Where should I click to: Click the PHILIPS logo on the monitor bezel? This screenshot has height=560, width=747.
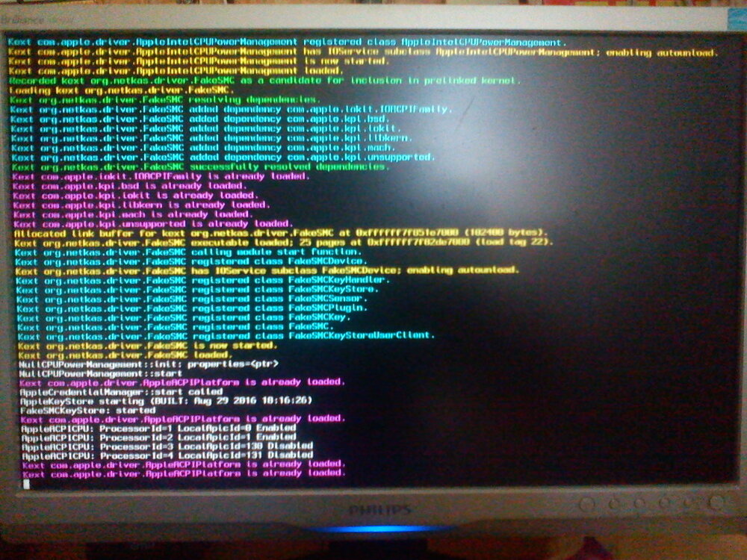[381, 510]
